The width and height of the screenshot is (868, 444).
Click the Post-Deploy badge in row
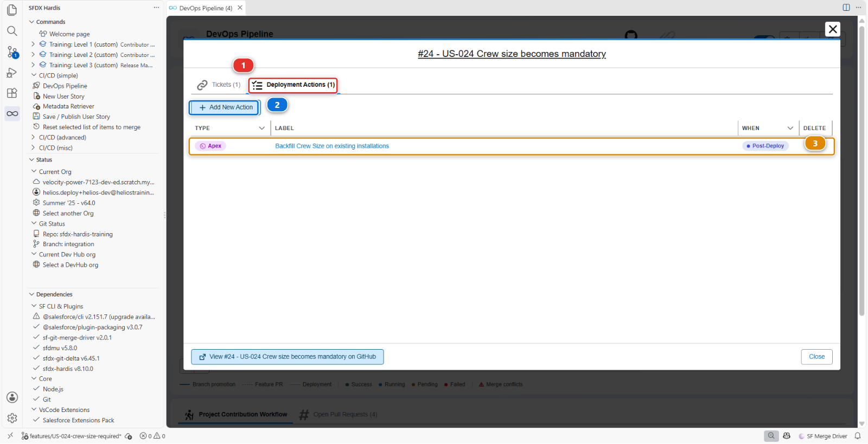[765, 146]
